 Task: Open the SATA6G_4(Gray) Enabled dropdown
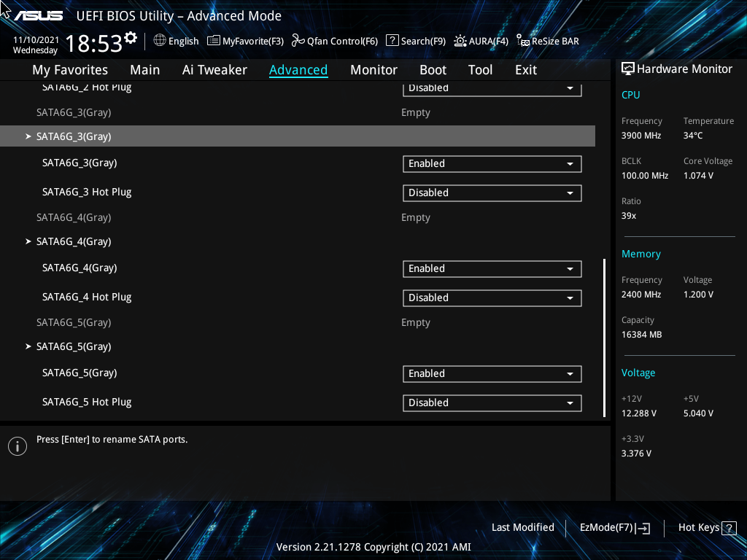click(492, 268)
